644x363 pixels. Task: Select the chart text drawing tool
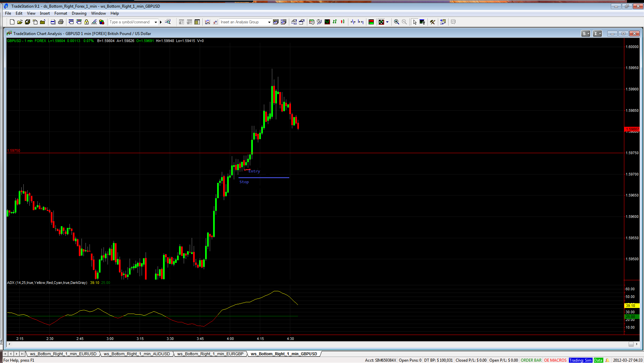[x=422, y=22]
